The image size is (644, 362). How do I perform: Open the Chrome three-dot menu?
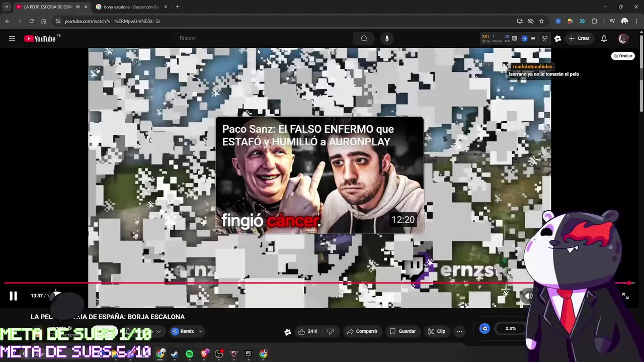[636, 21]
